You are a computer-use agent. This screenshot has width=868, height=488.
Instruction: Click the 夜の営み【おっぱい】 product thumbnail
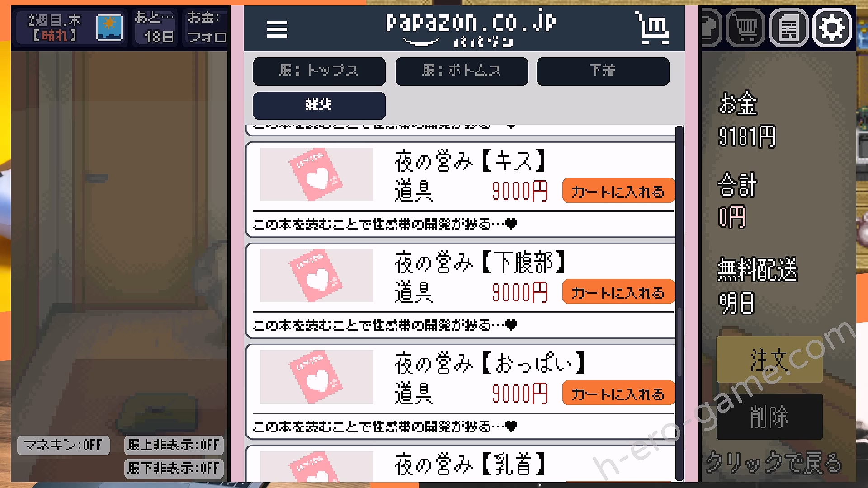[x=316, y=376]
